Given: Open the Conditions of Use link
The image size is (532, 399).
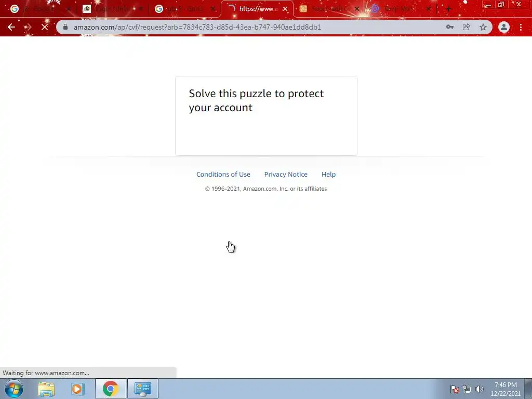Looking at the screenshot, I should pyautogui.click(x=223, y=175).
